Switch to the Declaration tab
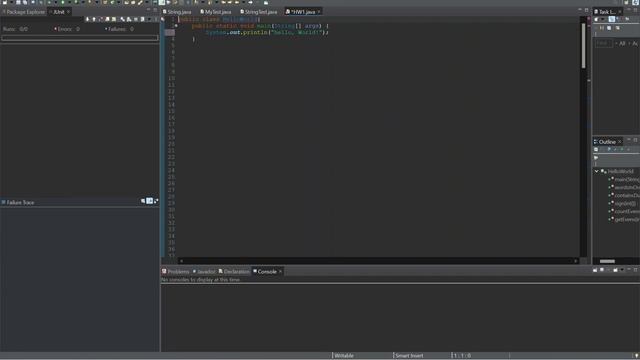The width and height of the screenshot is (640, 360). (x=234, y=271)
